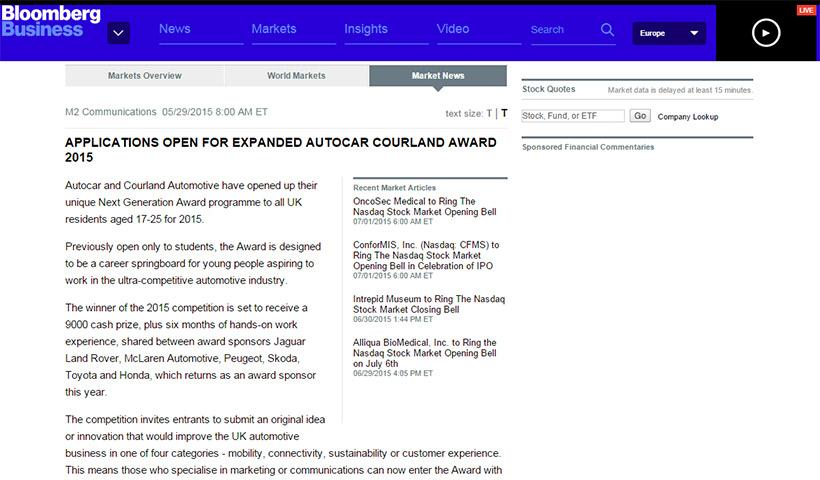Open the Intrepid Museum Closing Bell article
This screenshot has height=480, width=820.
(429, 304)
